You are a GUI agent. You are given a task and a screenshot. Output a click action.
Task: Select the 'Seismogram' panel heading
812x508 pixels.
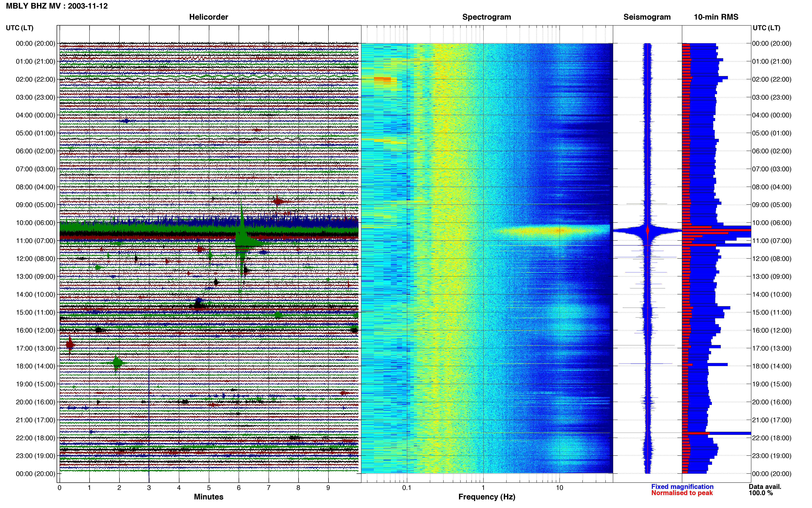(647, 17)
